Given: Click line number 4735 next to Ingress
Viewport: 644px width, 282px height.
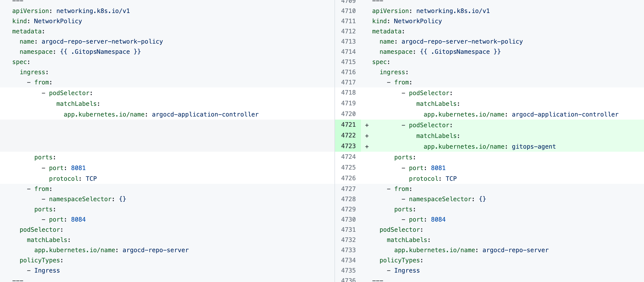Looking at the screenshot, I should 348,271.
